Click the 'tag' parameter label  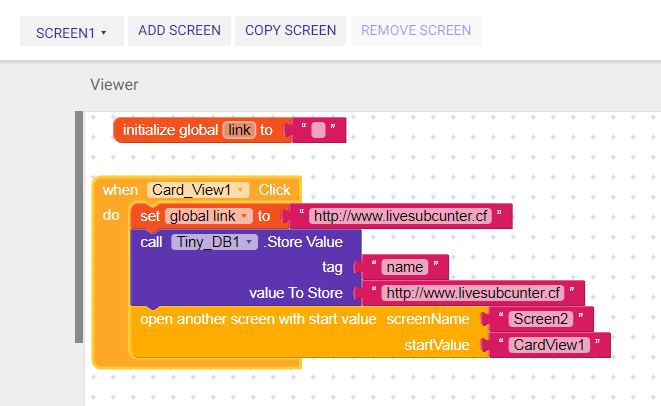(x=332, y=267)
